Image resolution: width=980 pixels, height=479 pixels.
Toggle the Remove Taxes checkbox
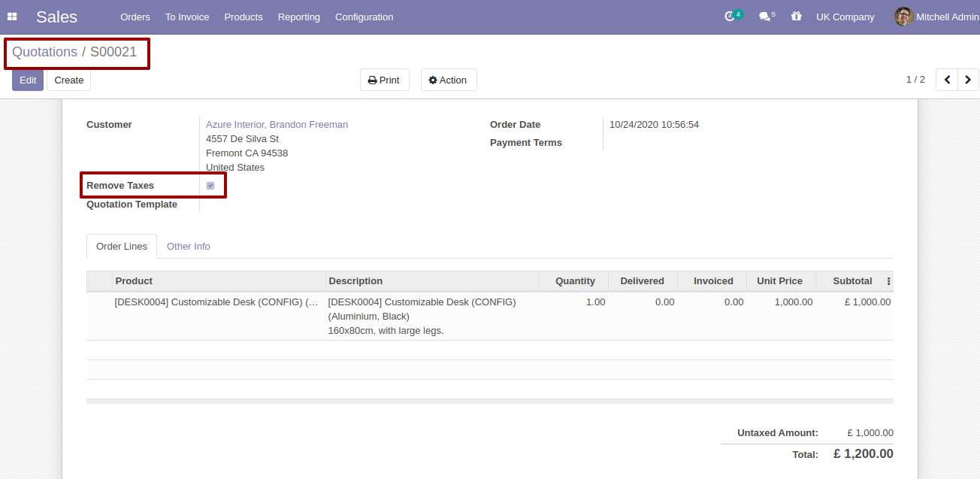pyautogui.click(x=210, y=186)
